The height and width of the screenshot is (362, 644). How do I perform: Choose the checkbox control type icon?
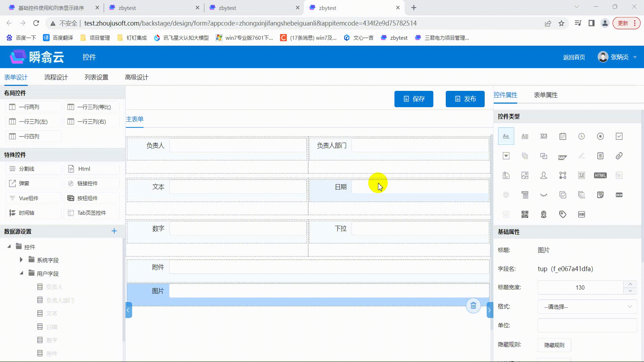click(619, 136)
